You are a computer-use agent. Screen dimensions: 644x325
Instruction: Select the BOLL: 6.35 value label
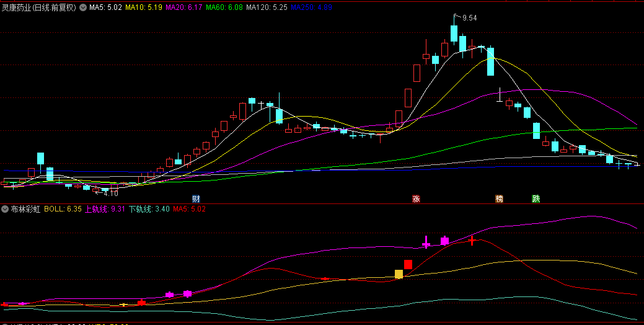click(63, 209)
